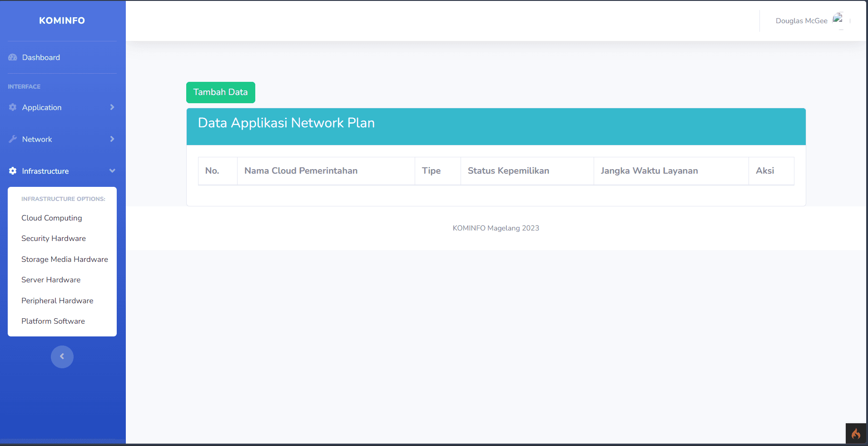Click the Infrastructure gear icon

click(13, 171)
